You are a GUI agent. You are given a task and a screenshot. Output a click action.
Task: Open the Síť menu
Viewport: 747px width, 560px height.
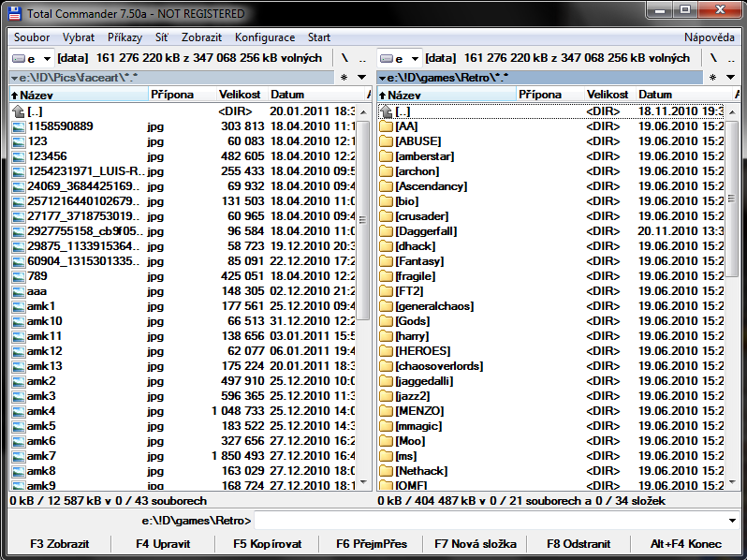tap(162, 37)
